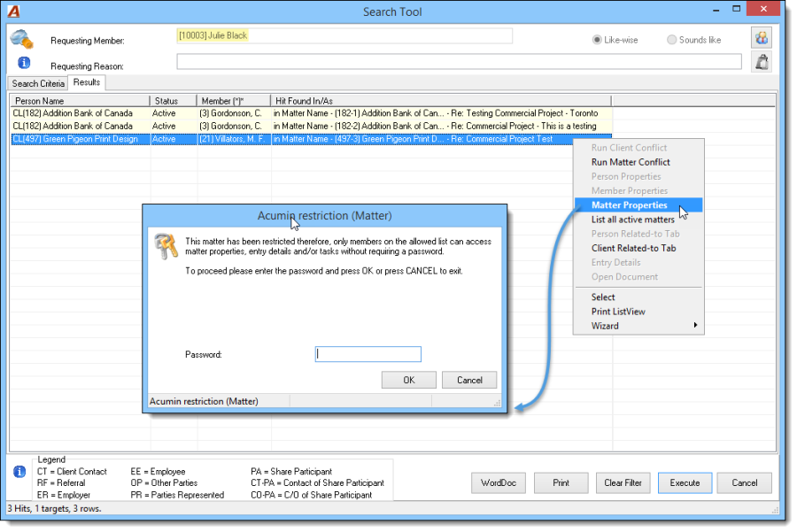Click the Acumin app logo icon
The width and height of the screenshot is (797, 532).
tap(13, 12)
